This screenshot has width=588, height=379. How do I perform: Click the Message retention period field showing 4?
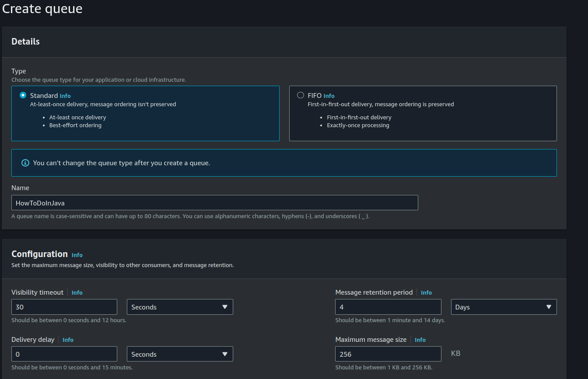click(x=388, y=307)
